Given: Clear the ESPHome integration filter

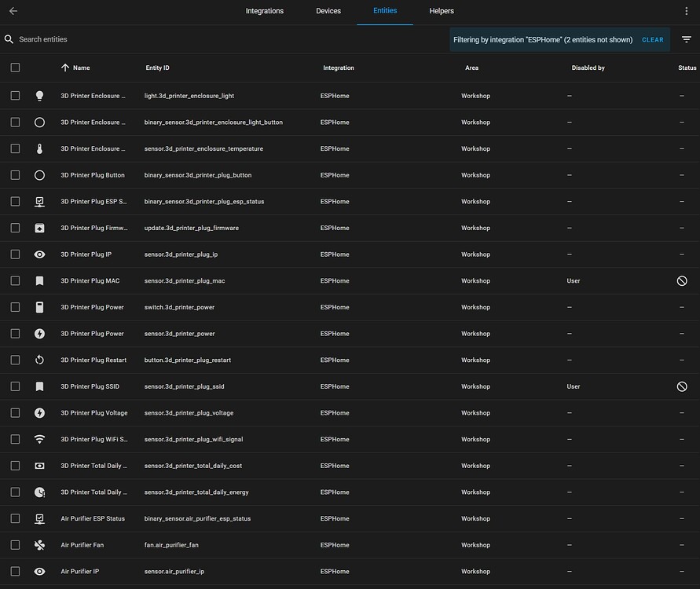Looking at the screenshot, I should [x=652, y=40].
